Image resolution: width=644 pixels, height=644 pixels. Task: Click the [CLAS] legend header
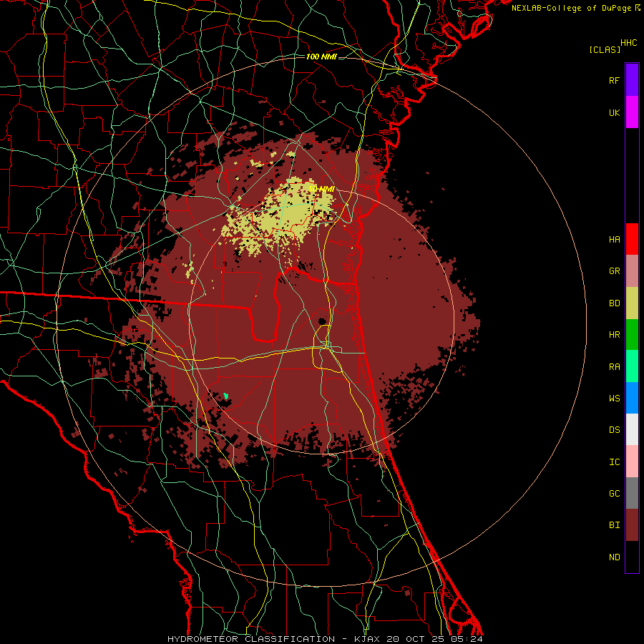click(605, 49)
